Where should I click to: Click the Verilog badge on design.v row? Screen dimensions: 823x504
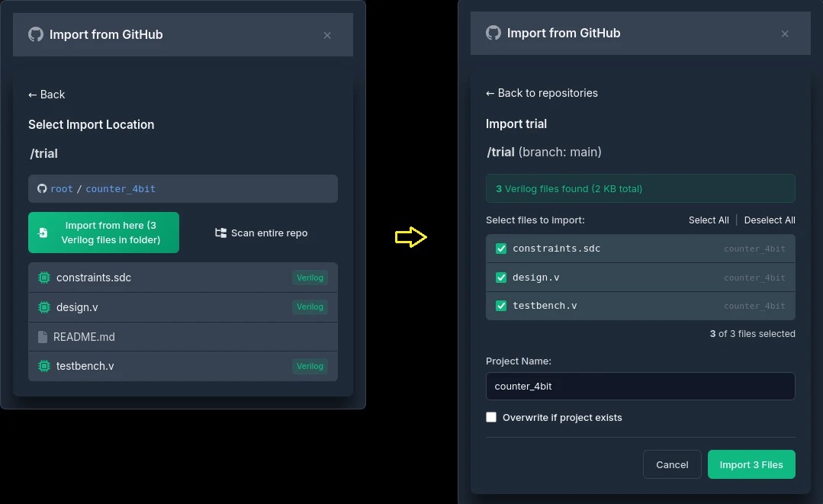[x=310, y=307]
